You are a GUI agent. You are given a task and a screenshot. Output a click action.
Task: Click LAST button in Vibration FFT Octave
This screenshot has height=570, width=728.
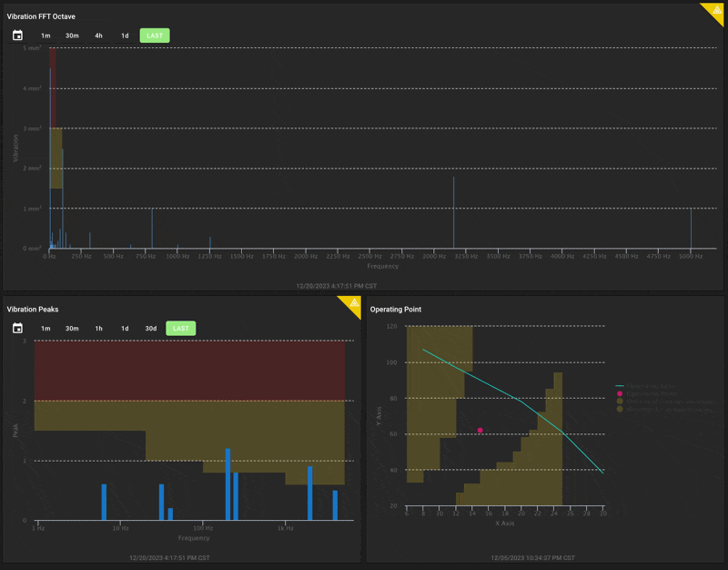[155, 36]
